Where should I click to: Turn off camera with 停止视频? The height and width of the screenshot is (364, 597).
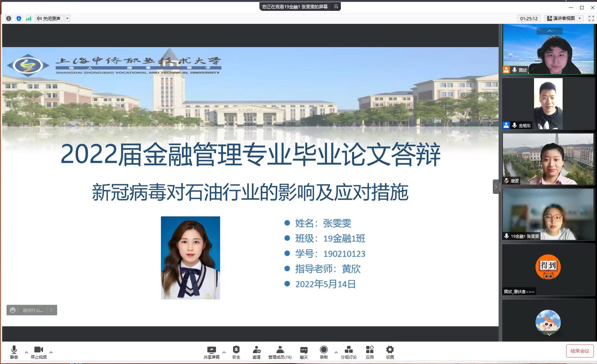point(39,352)
